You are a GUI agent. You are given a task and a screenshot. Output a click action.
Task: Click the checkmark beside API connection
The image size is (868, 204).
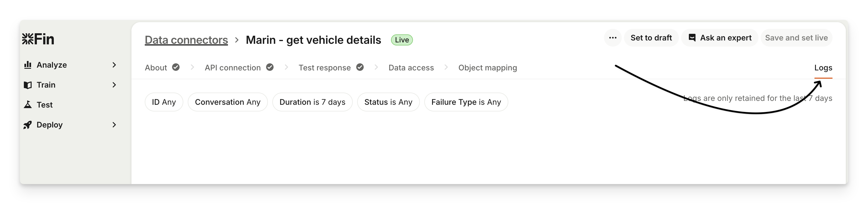click(x=270, y=67)
